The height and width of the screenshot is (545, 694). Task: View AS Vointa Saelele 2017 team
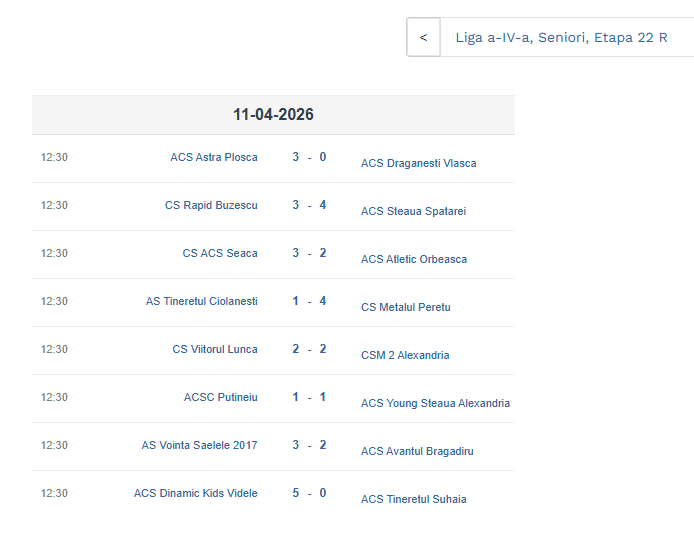(x=199, y=445)
